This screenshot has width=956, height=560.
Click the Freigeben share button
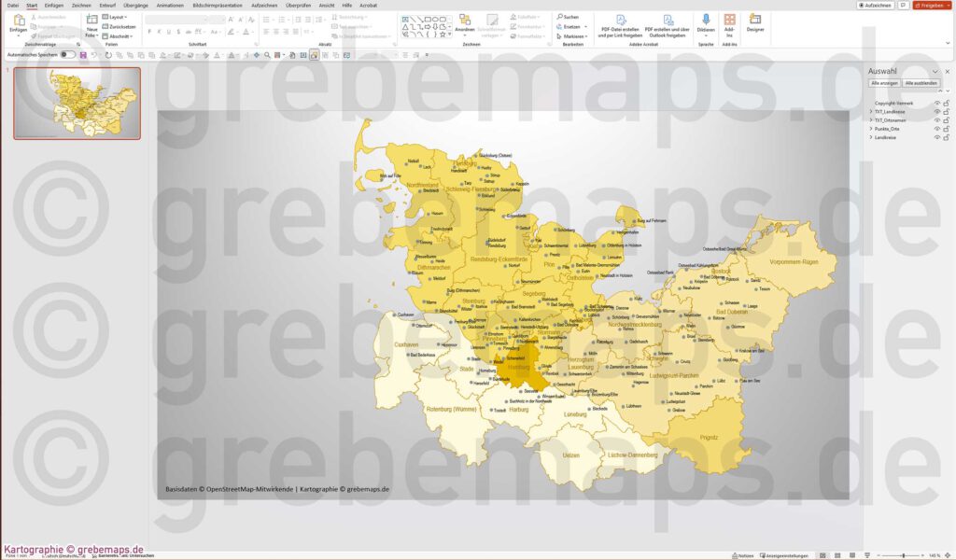pyautogui.click(x=931, y=5)
